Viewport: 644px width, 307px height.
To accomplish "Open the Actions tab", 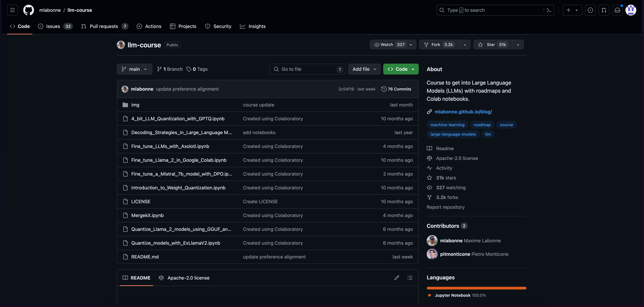I will pyautogui.click(x=149, y=26).
